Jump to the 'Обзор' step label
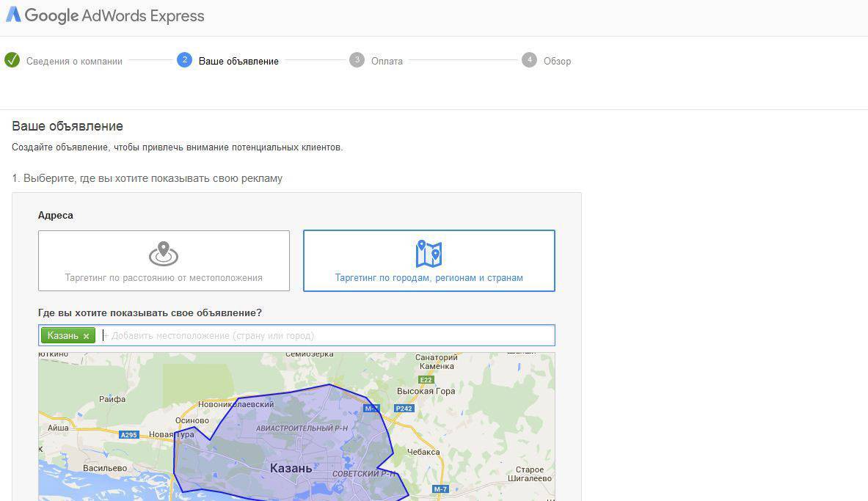Viewport: 868px width, 501px height. 557,62
